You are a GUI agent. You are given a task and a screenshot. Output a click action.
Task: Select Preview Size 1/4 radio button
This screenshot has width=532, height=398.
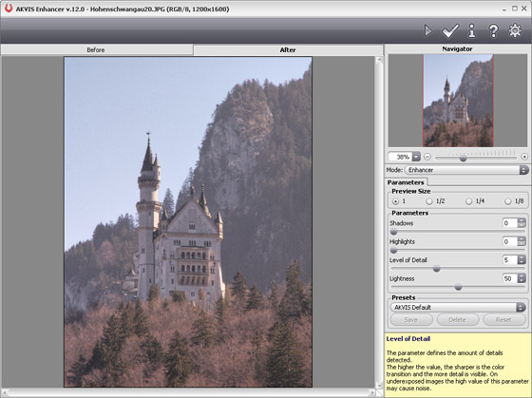click(468, 201)
